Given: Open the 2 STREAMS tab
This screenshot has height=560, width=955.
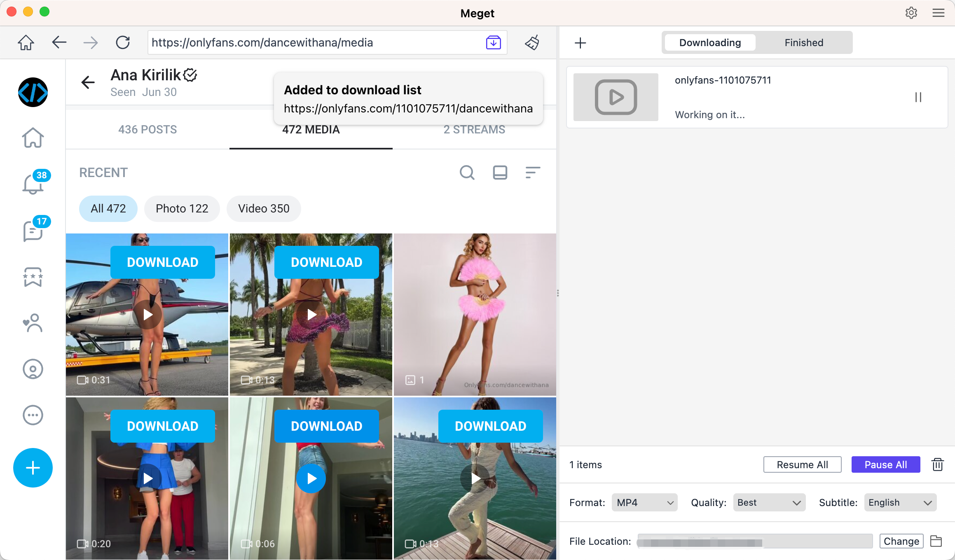Looking at the screenshot, I should click(x=474, y=129).
